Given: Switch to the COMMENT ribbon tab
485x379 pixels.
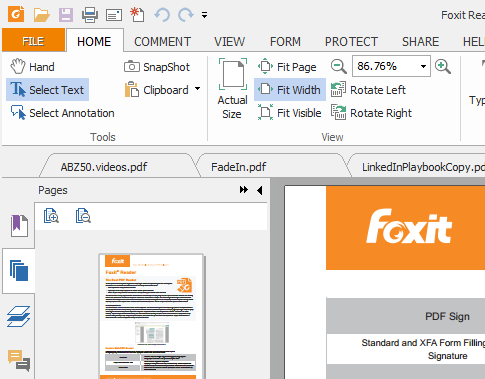Looking at the screenshot, I should coord(162,42).
